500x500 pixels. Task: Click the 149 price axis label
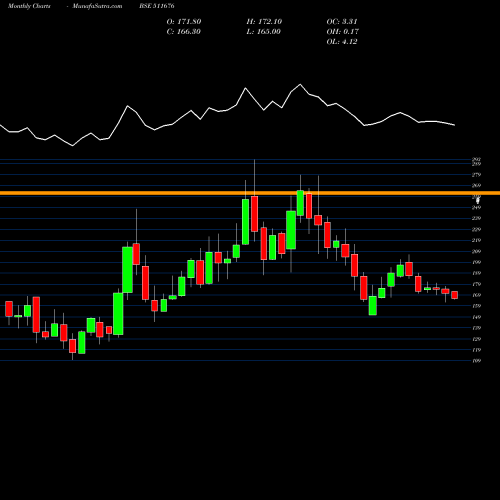477,317
